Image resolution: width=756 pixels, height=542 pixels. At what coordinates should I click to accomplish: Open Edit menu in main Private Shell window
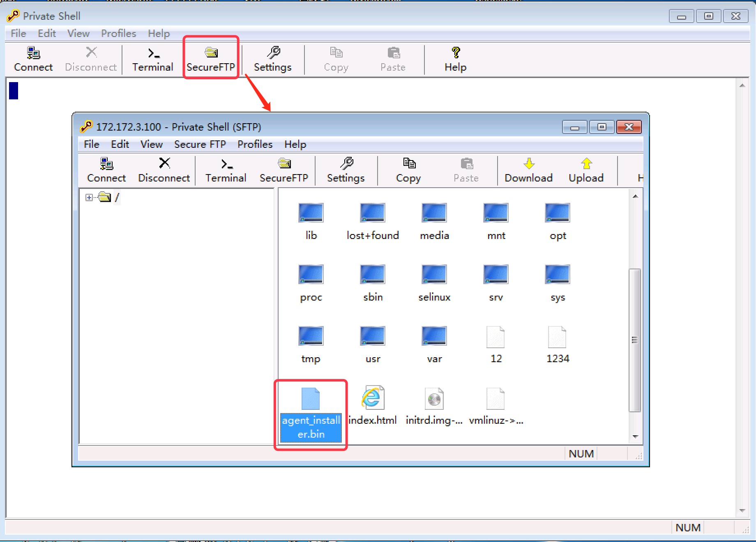pos(47,33)
